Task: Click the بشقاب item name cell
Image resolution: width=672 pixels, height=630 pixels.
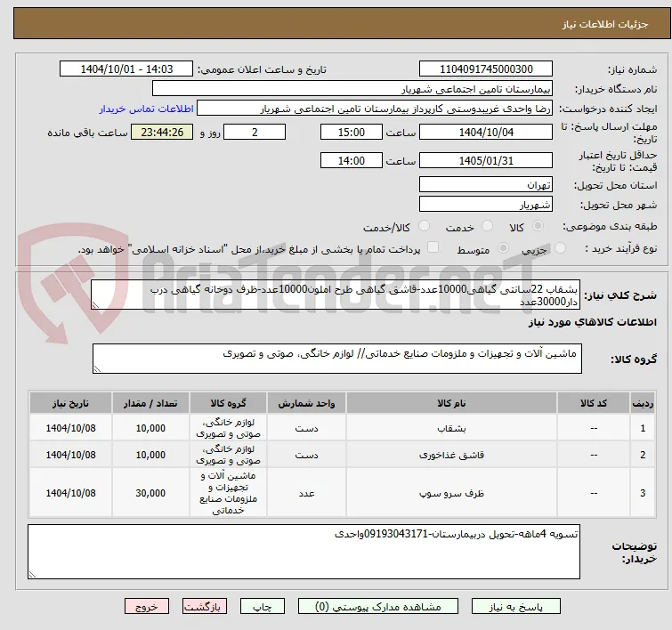Action: pyautogui.click(x=452, y=428)
